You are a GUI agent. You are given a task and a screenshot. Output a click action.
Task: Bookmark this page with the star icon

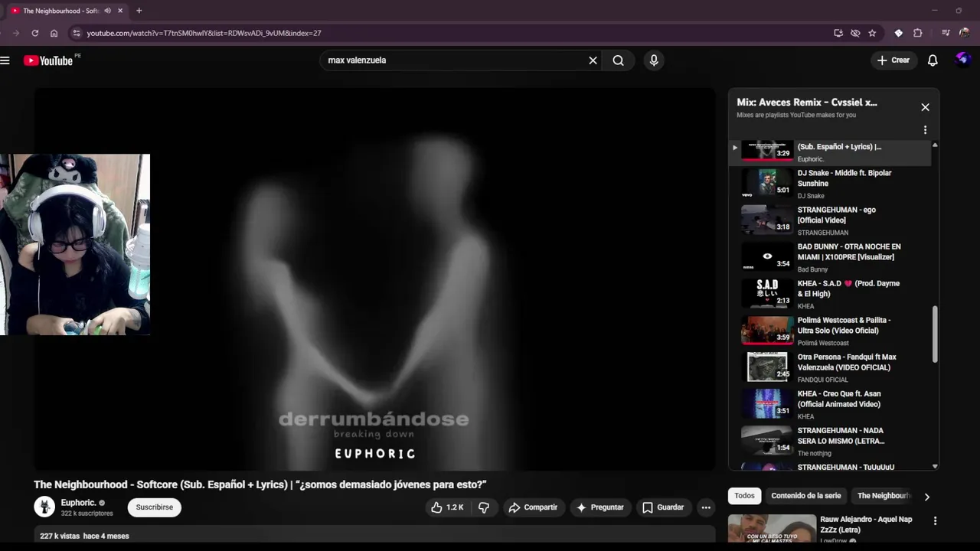tap(872, 33)
